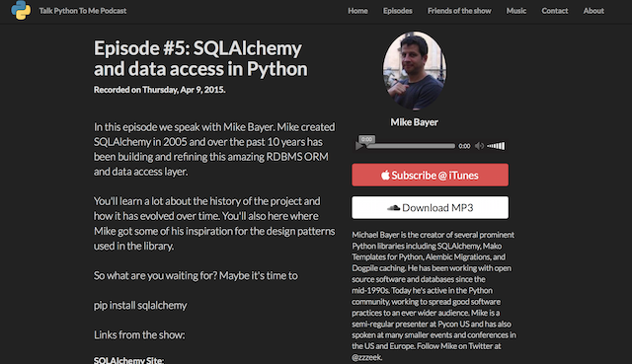
Task: Play the episode audio
Action: pyautogui.click(x=359, y=146)
